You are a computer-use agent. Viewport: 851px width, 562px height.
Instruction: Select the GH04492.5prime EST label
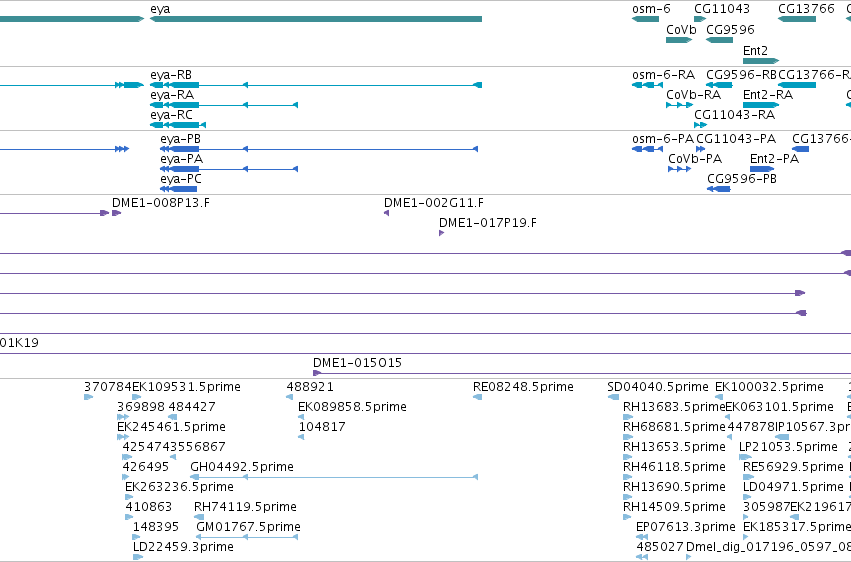242,467
